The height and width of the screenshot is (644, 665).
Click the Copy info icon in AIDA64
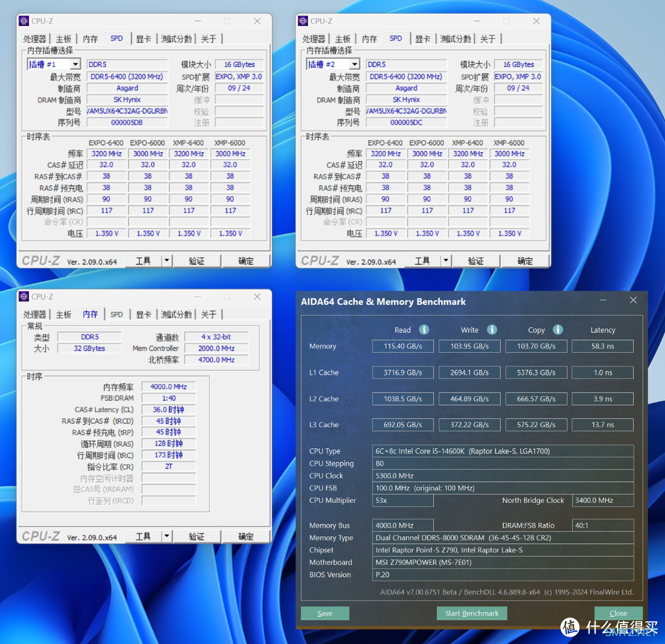(558, 330)
